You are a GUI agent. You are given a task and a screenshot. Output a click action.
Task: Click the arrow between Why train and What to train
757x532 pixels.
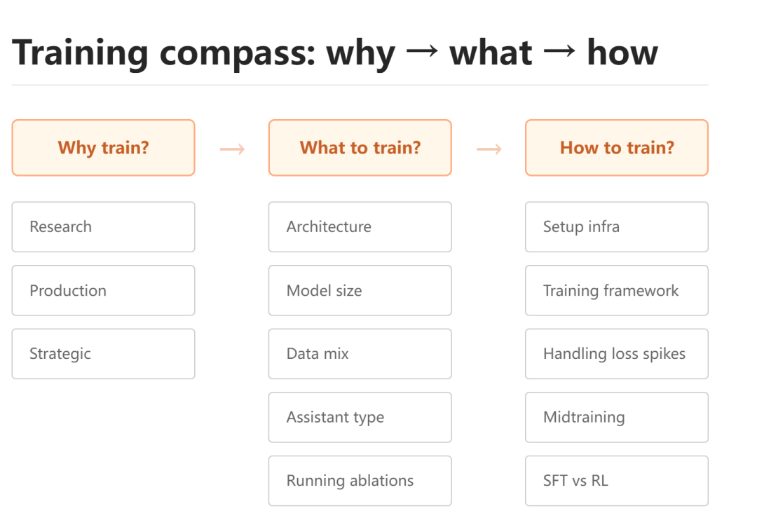[x=232, y=149]
